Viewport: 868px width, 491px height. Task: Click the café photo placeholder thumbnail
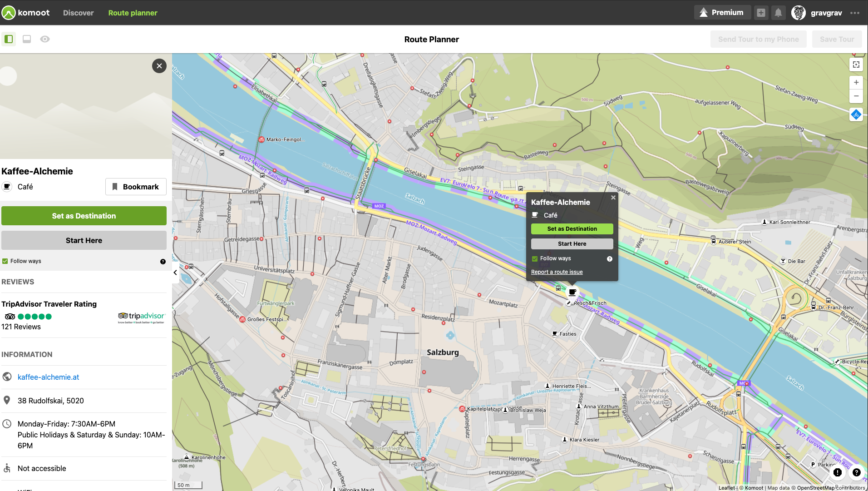86,106
